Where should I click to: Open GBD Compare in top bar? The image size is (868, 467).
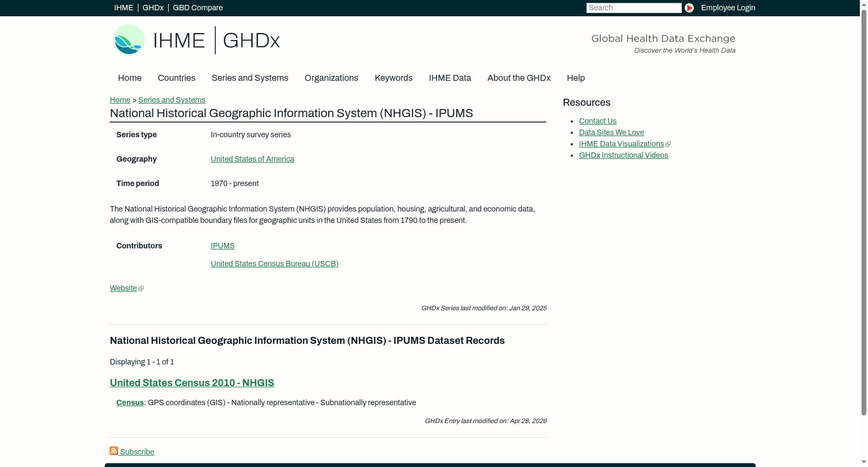197,8
